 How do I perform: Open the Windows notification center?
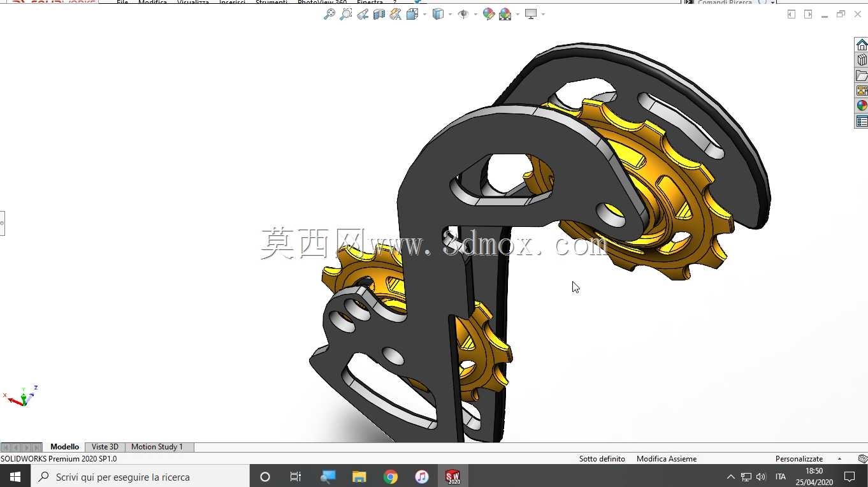pos(850,476)
